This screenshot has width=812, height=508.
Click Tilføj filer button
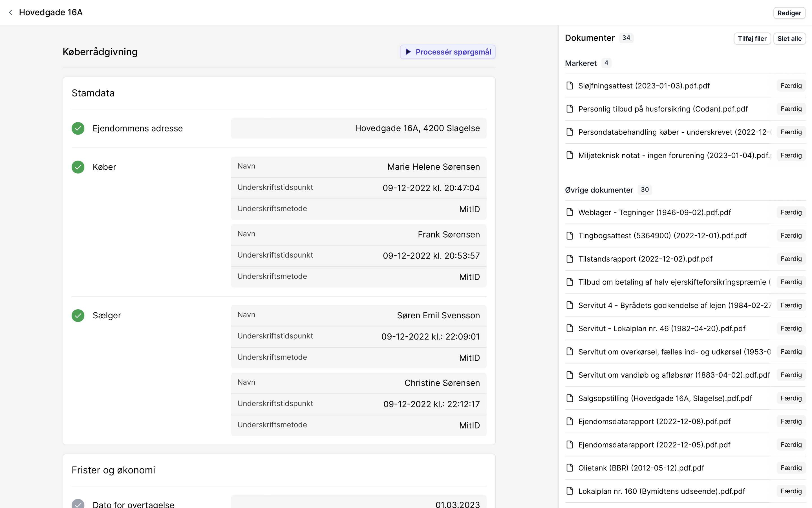[752, 38]
